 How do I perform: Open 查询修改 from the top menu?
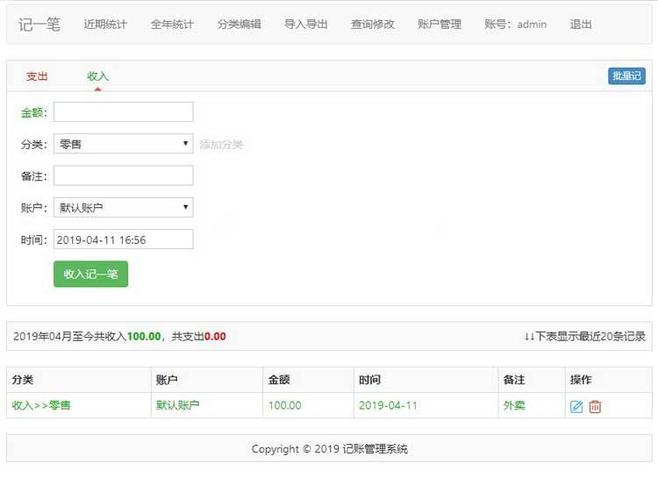[x=372, y=24]
